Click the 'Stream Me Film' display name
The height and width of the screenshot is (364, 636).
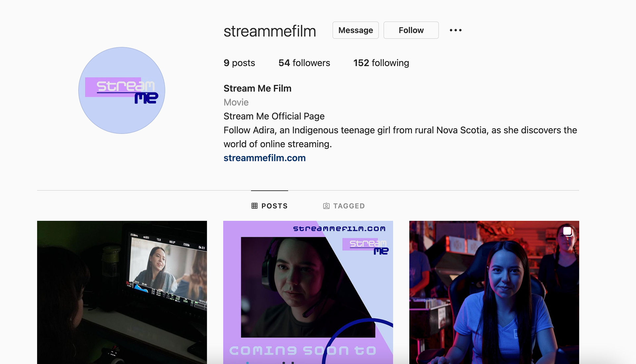257,88
